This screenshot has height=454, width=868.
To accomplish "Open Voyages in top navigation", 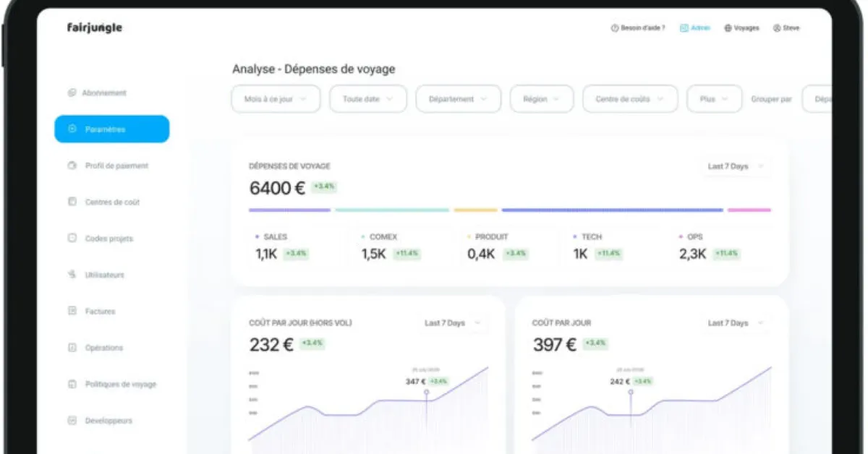I will point(741,28).
